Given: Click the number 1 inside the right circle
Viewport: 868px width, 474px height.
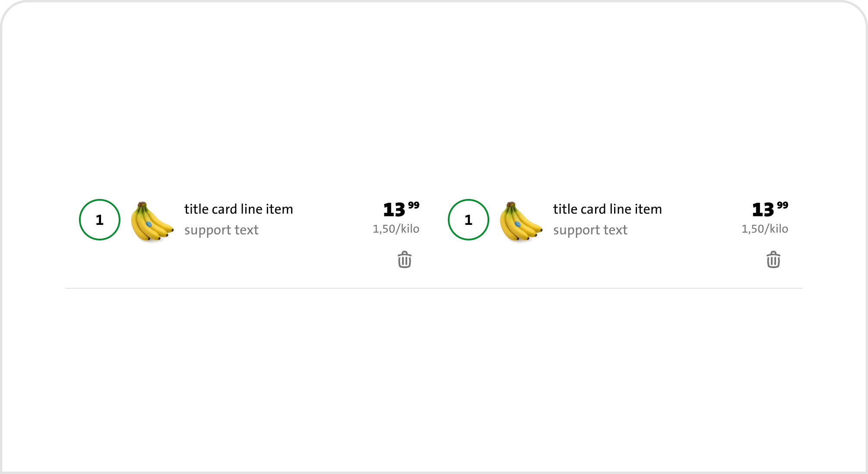Looking at the screenshot, I should pos(469,220).
